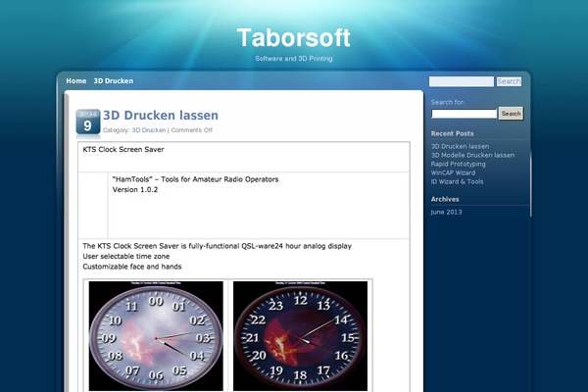The image size is (588, 392).
Task: Click the Taborsoft site title
Action: click(x=294, y=37)
